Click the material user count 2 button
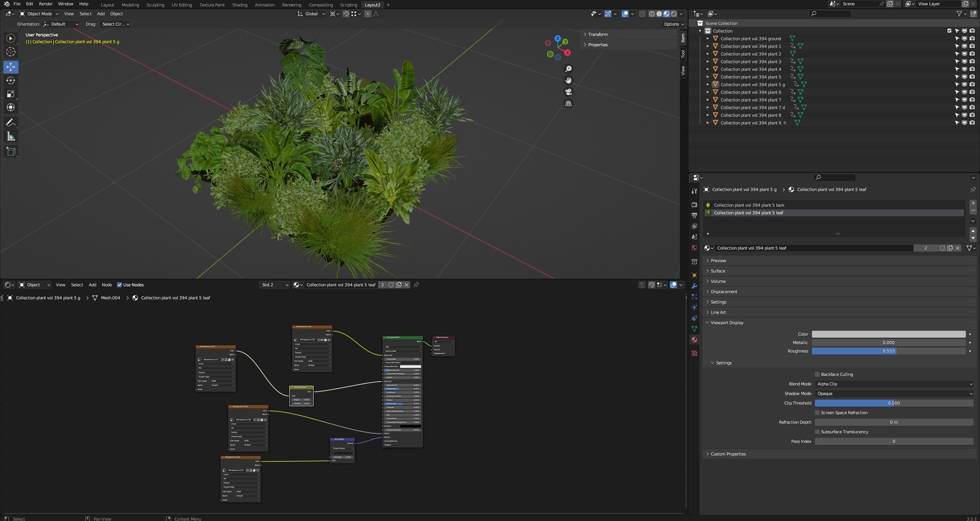Screen dimensions: 980x521 coord(925,248)
